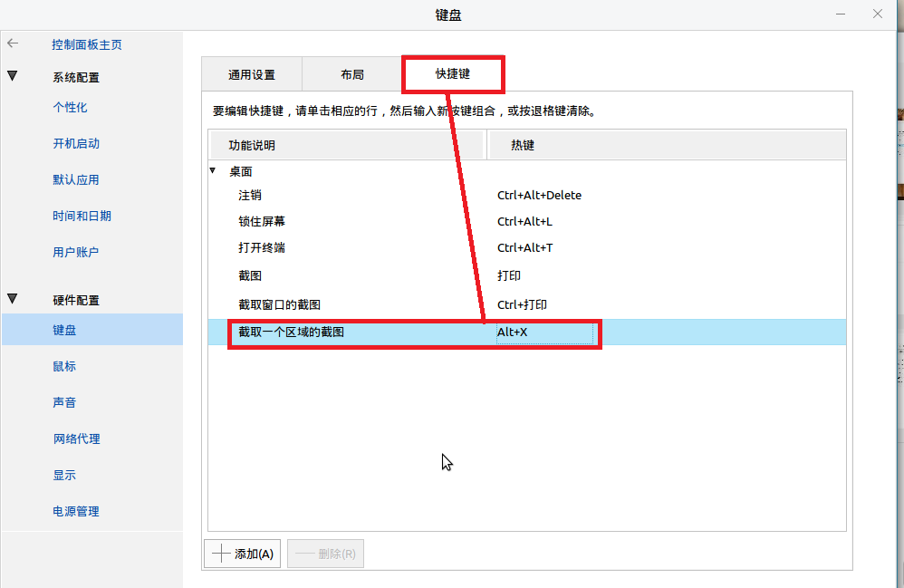Collapse the 系统配置 section triangle
904x588 pixels.
tap(12, 75)
